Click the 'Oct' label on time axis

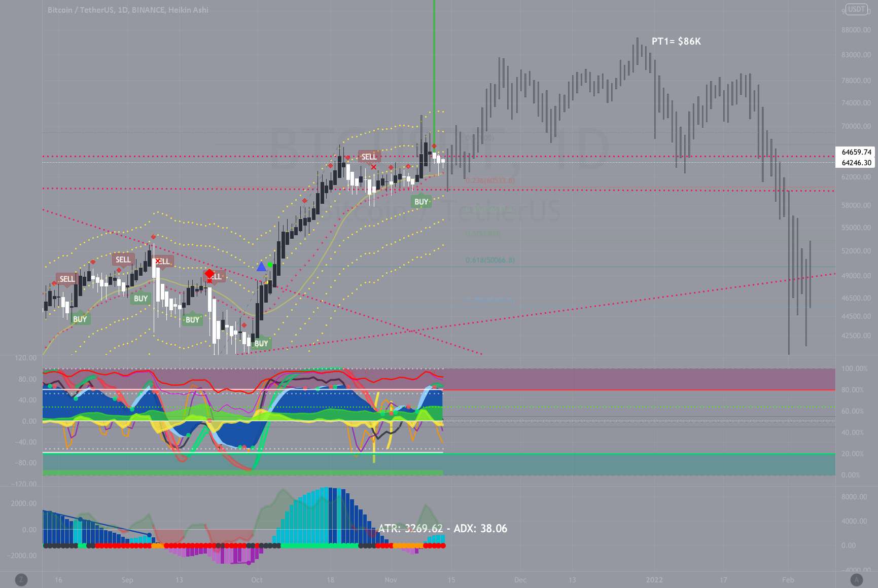(x=257, y=580)
